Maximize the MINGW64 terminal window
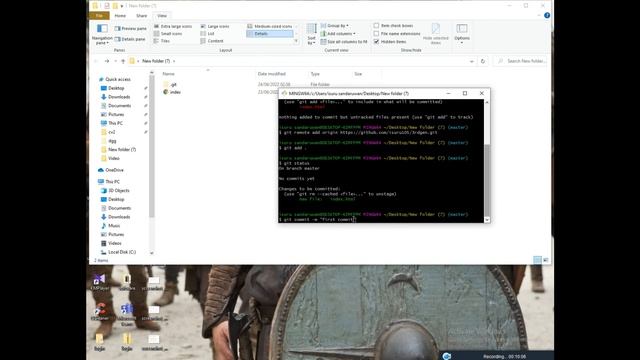Image resolution: width=640 pixels, height=360 pixels. coord(464,93)
